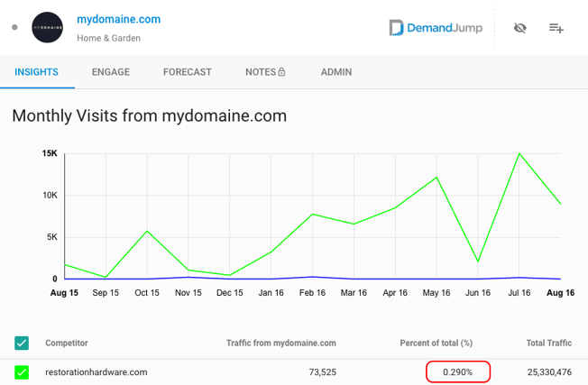
Task: Select restorationhardware.com competitor name
Action: [96, 372]
